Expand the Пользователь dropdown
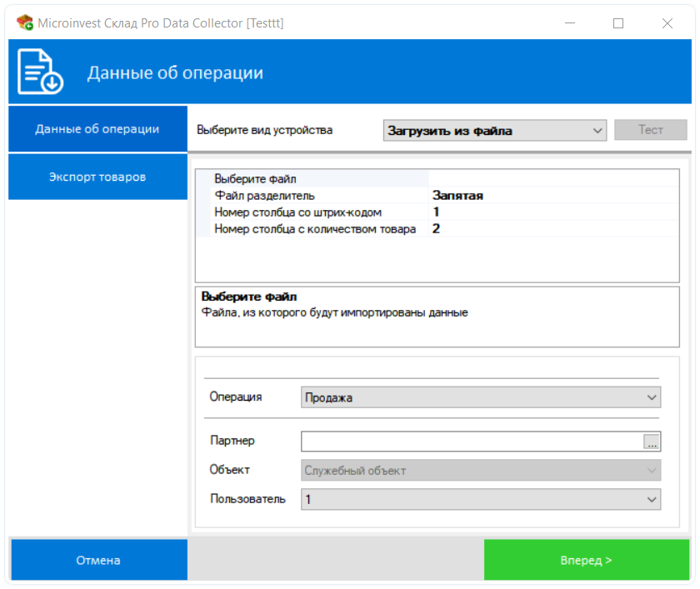This screenshot has height=589, width=700. coord(481,499)
